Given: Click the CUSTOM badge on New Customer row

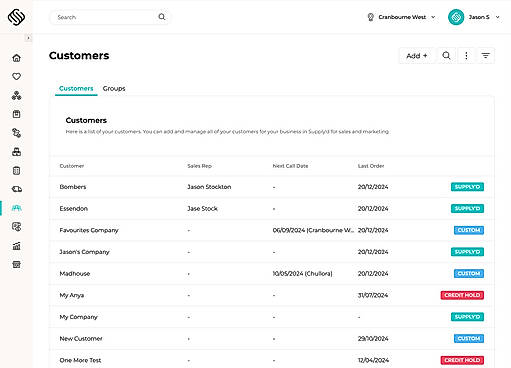Looking at the screenshot, I should (469, 338).
